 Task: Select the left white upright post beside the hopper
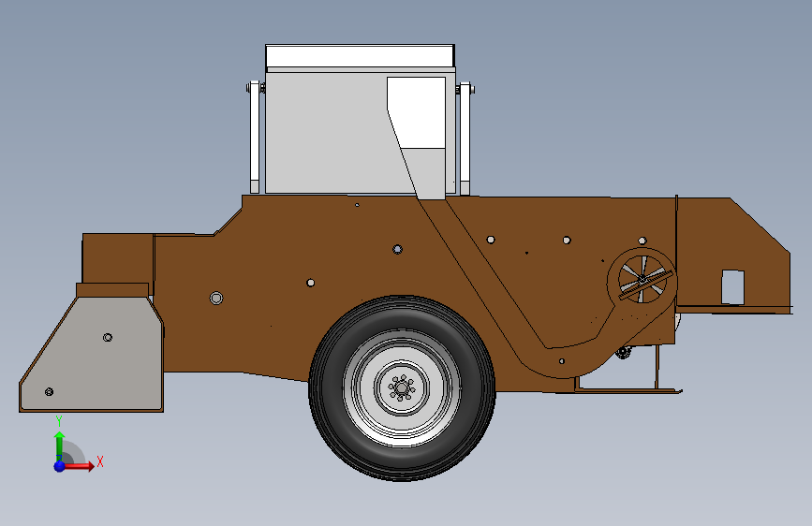tap(254, 138)
